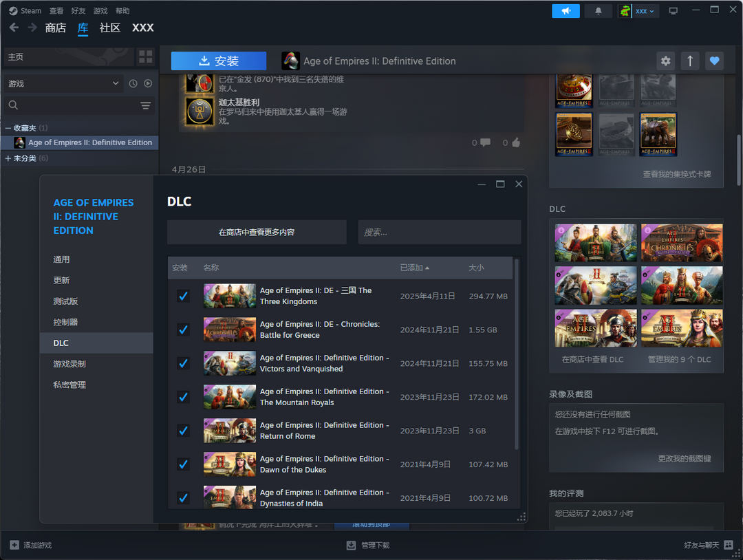
Task: Select 更新 in properties sidebar
Action: 97,281
